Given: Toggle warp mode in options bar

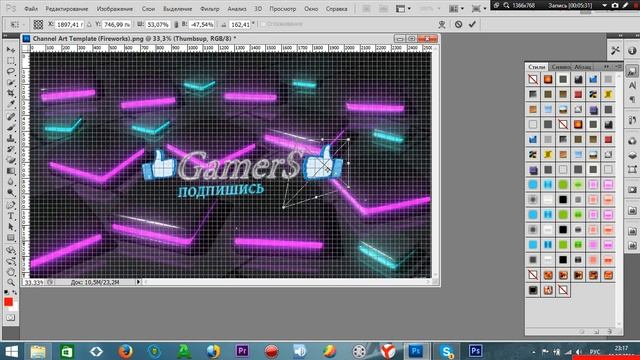Looking at the screenshot, I should coord(442,24).
